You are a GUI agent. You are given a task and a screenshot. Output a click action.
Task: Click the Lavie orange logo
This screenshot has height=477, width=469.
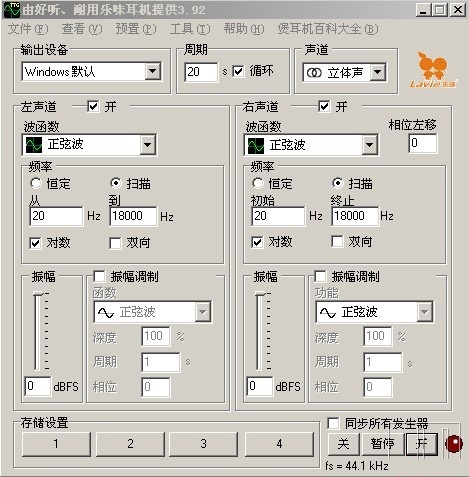pos(433,69)
